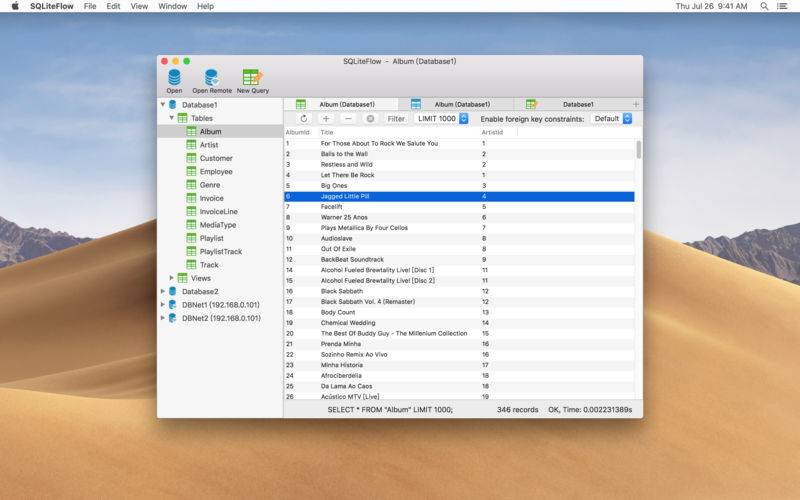Screen dimensions: 800x500
Task: Add a new tab with the plus button
Action: pyautogui.click(x=636, y=104)
